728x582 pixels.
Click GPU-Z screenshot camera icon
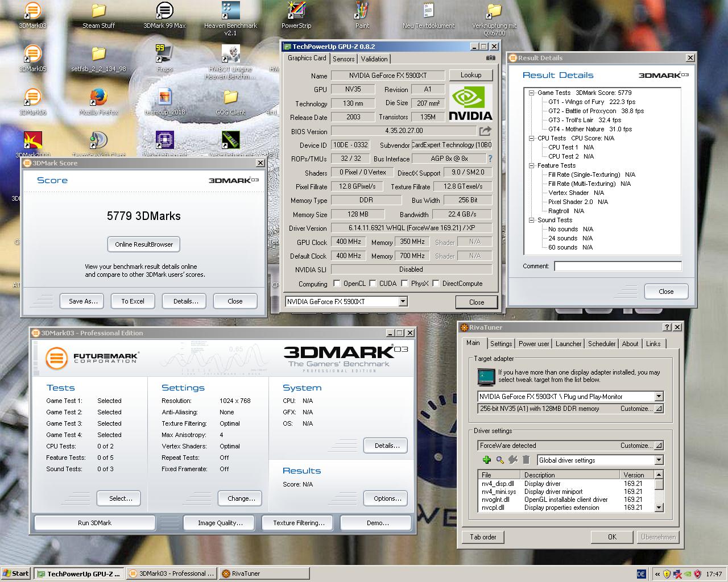pos(490,58)
